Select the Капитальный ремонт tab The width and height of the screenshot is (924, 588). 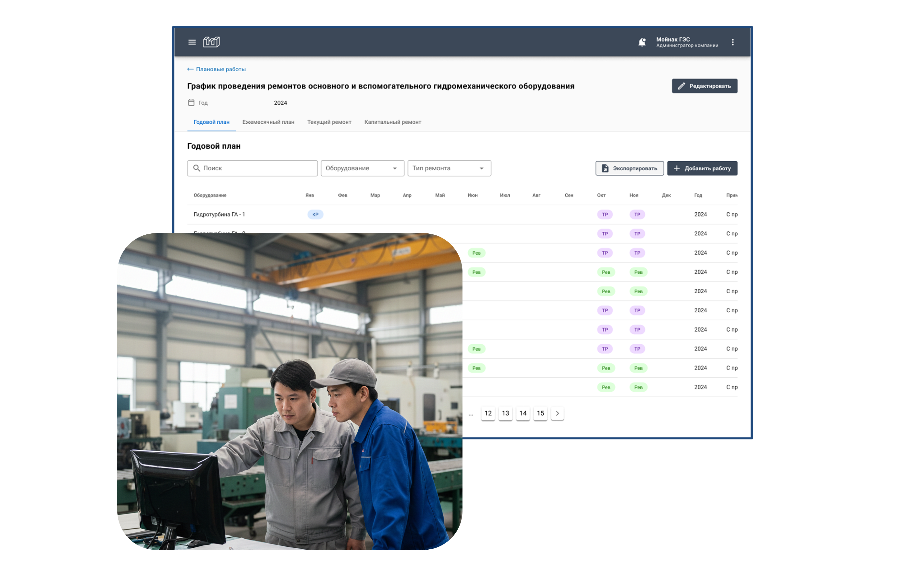(393, 122)
